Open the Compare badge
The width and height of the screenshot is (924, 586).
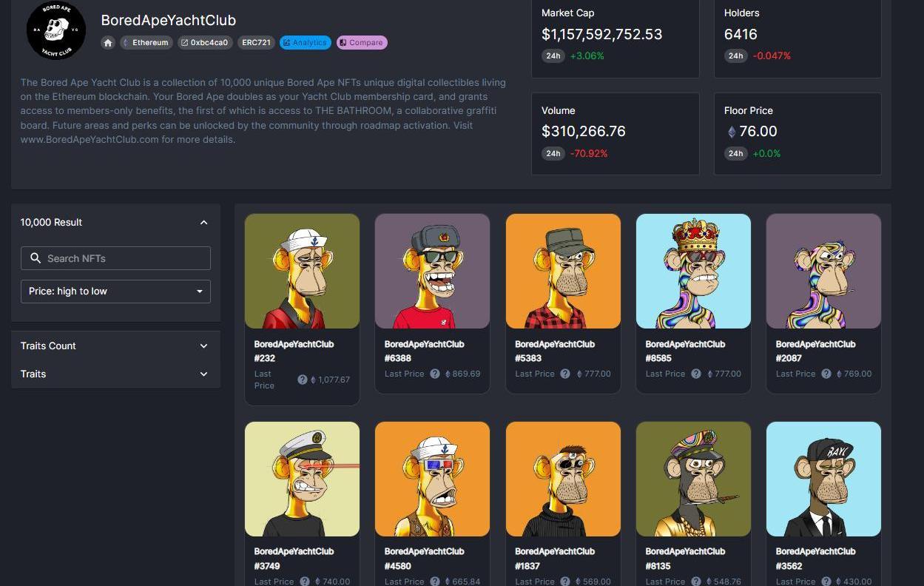(x=362, y=43)
